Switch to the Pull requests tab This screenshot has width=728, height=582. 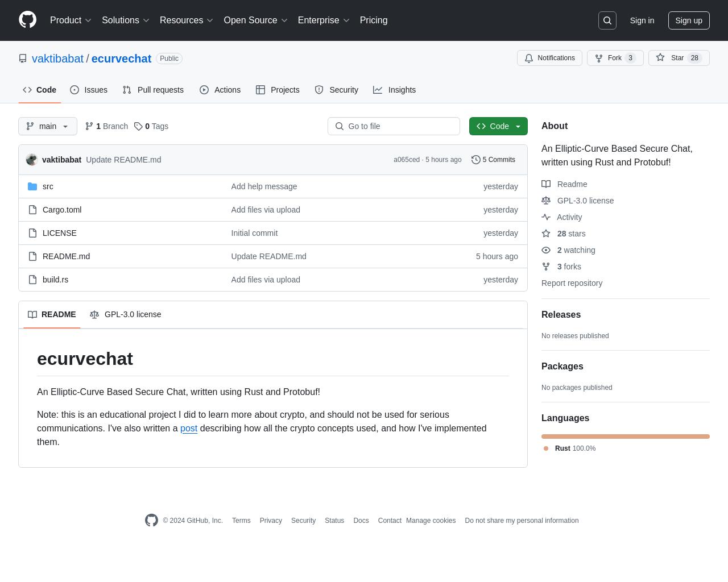tap(153, 90)
